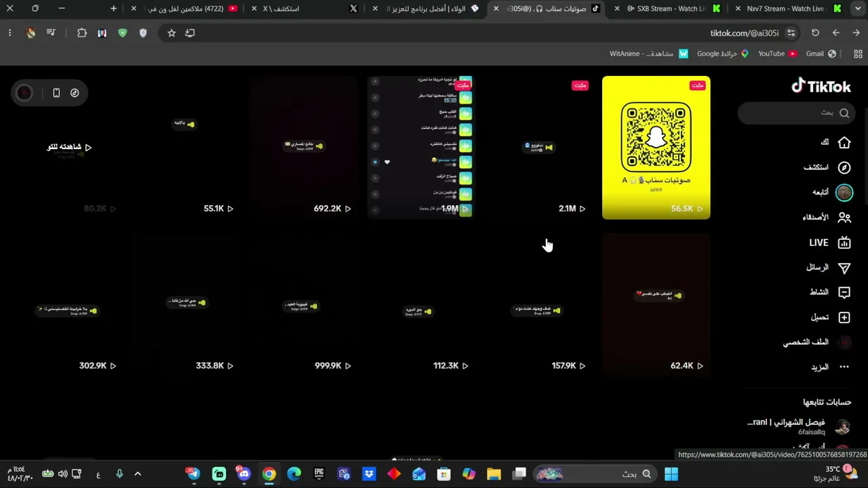Screen dimensions: 868x488
Task: Click the TikTok logo in the sidebar
Action: [821, 86]
